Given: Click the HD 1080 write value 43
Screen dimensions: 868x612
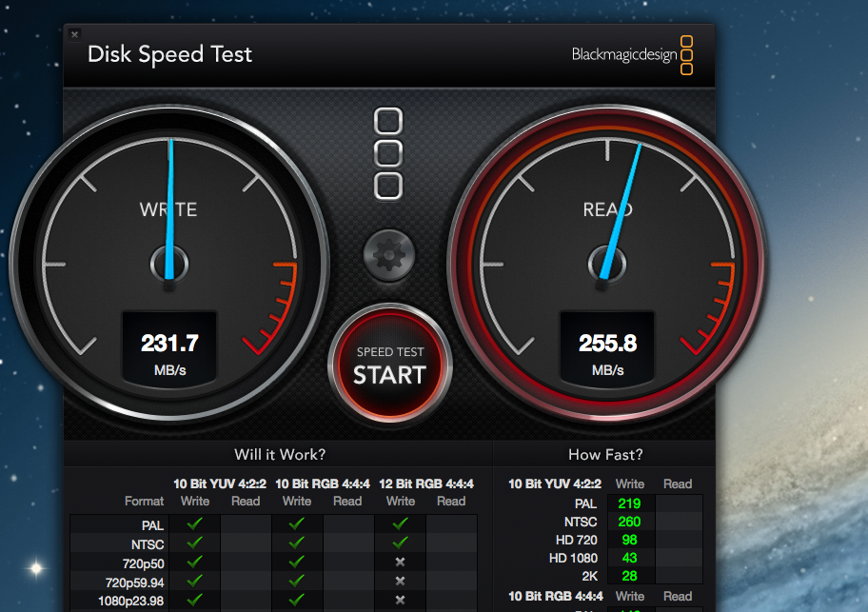Looking at the screenshot, I should tap(629, 559).
